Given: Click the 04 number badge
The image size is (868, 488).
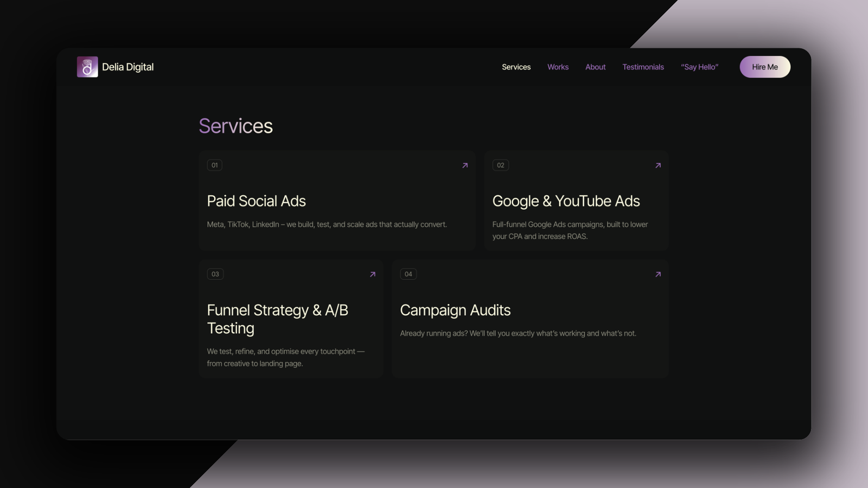Looking at the screenshot, I should point(409,274).
